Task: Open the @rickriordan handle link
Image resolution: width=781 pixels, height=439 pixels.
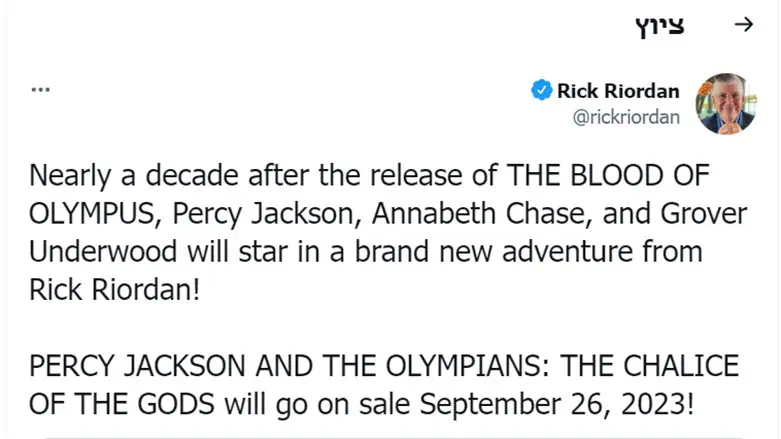Action: click(x=626, y=117)
